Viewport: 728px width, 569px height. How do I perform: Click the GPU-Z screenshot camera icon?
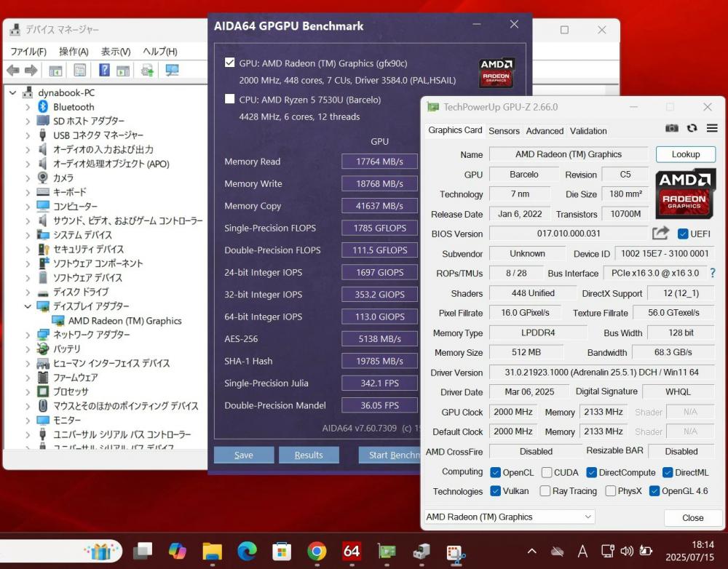pyautogui.click(x=671, y=128)
